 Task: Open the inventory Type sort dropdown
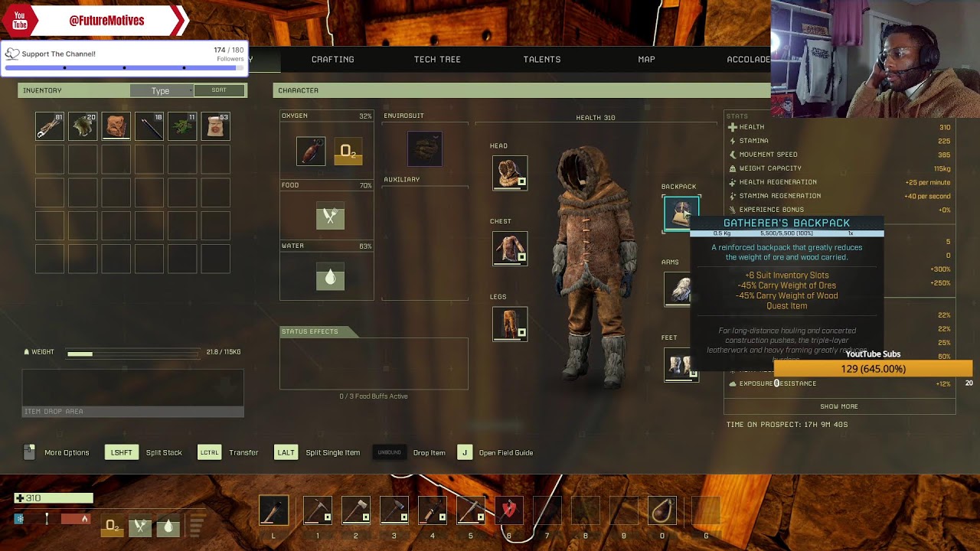161,91
